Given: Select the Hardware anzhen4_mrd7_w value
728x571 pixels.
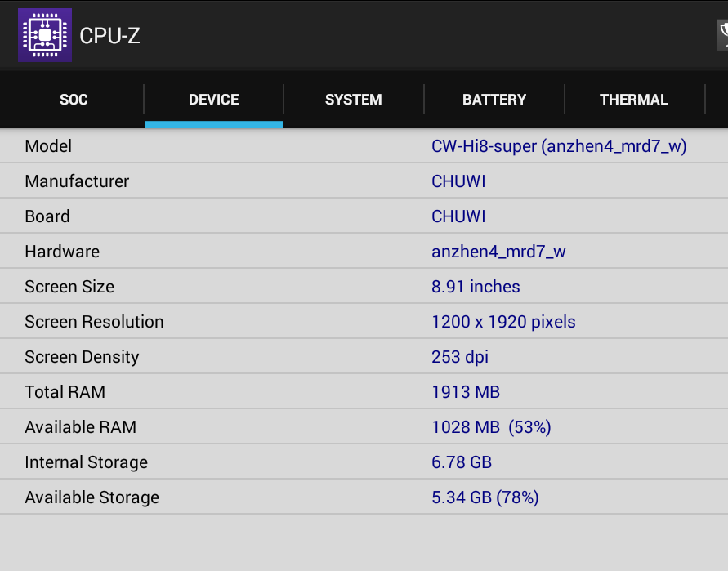Looking at the screenshot, I should tap(498, 252).
